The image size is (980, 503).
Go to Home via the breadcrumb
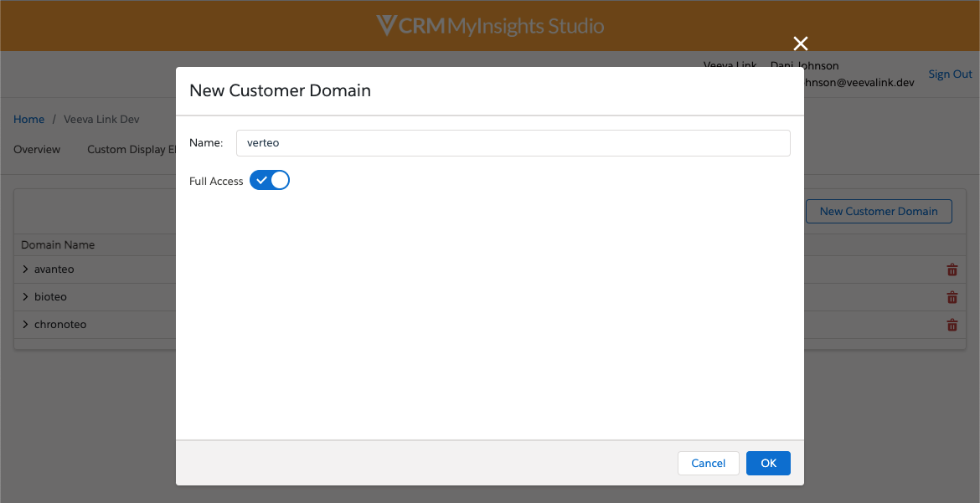point(28,120)
